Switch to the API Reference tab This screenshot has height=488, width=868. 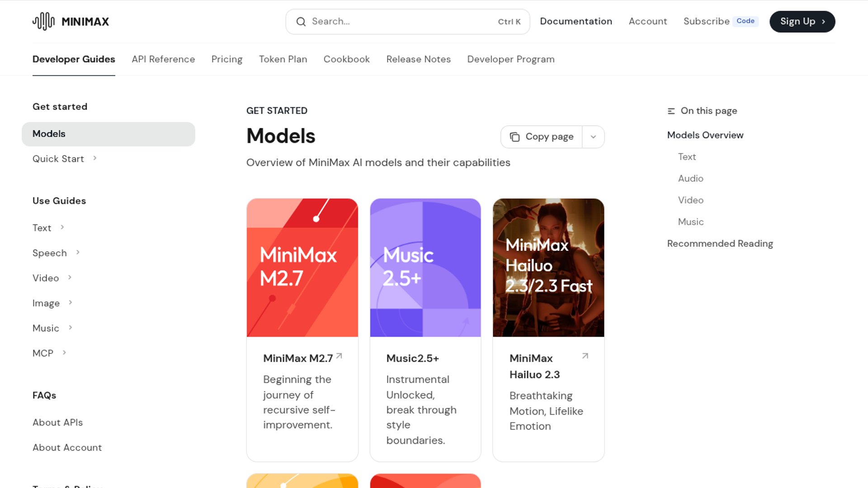pyautogui.click(x=163, y=59)
